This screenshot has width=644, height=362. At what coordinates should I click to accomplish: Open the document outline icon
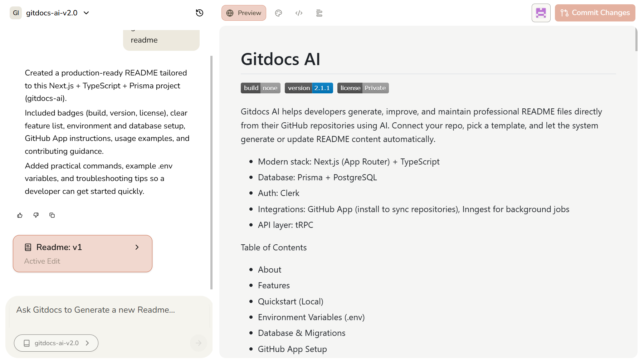pyautogui.click(x=319, y=13)
